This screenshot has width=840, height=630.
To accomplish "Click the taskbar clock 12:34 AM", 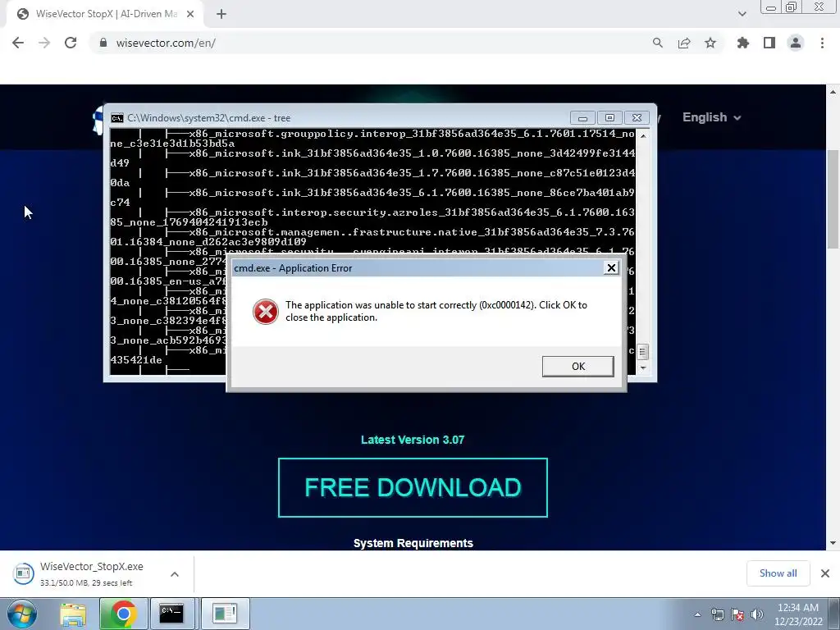I will [x=797, y=608].
